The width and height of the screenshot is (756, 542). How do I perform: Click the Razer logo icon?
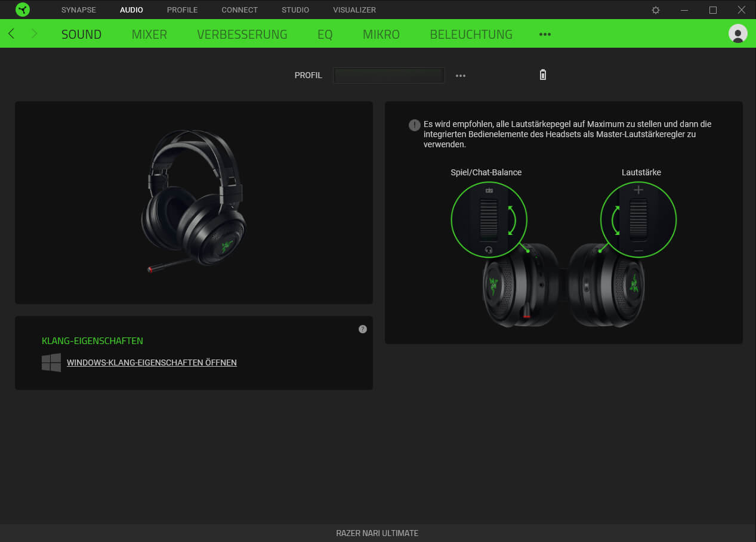[x=23, y=10]
